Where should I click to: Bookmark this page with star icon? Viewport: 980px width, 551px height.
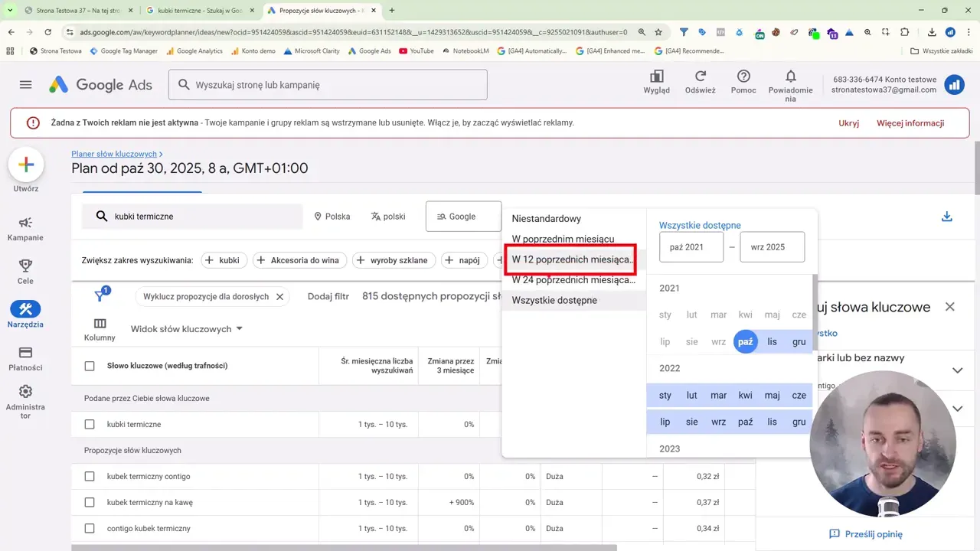pyautogui.click(x=658, y=32)
